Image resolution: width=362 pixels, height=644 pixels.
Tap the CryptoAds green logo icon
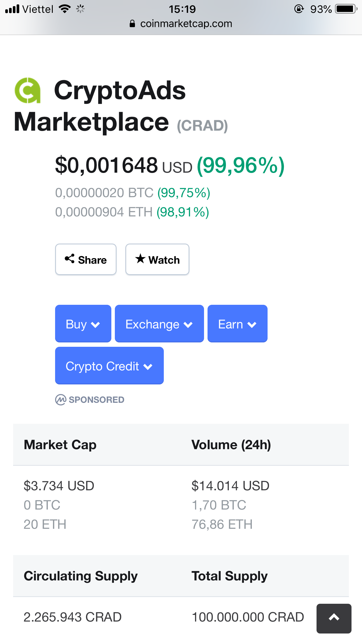tap(28, 90)
